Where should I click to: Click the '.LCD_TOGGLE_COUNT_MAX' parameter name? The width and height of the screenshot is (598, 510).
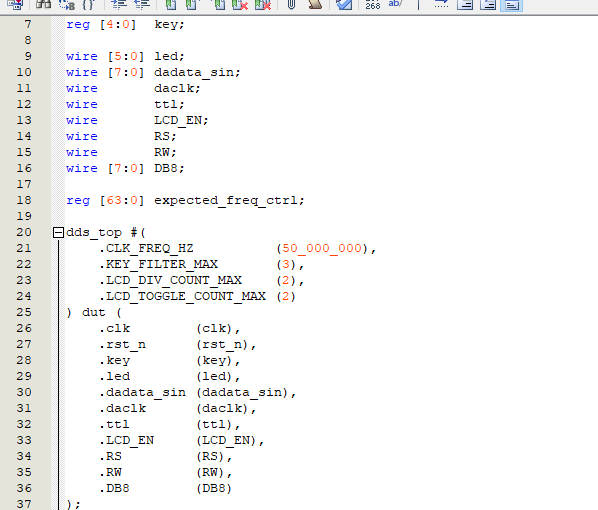(x=182, y=297)
